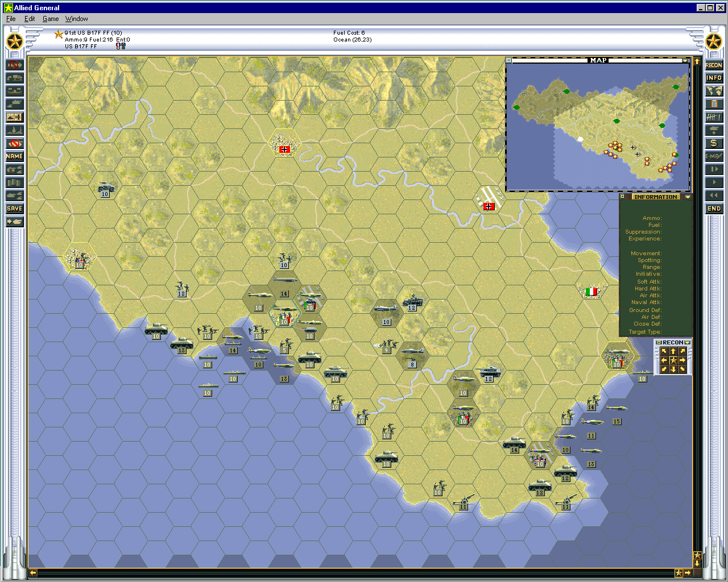728x582 pixels.
Task: Click the RECON pad up-right arrow
Action: 682,352
